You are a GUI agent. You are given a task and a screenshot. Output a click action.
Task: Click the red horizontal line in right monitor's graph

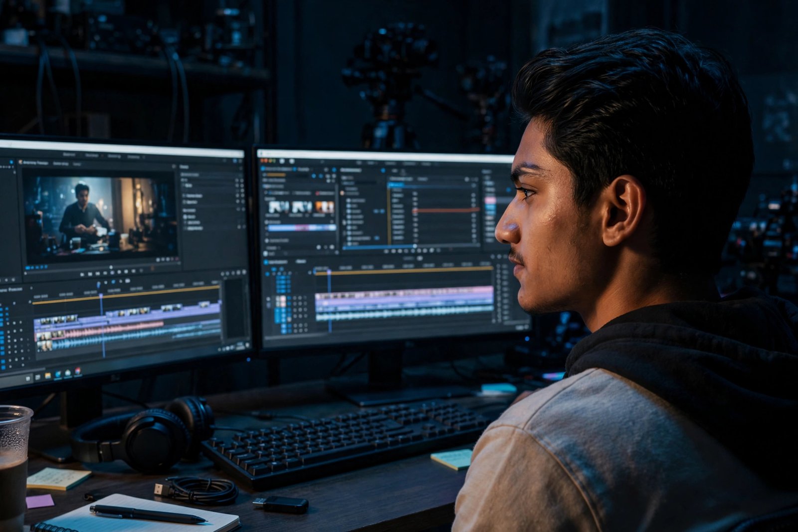(x=445, y=210)
